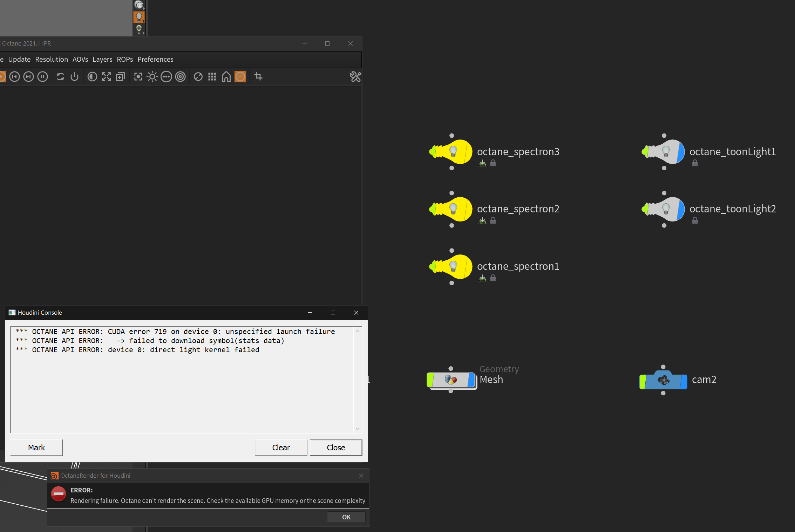Toggle the orange light bulb viewport icon
Image resolution: width=795 pixels, height=532 pixels.
139,17
